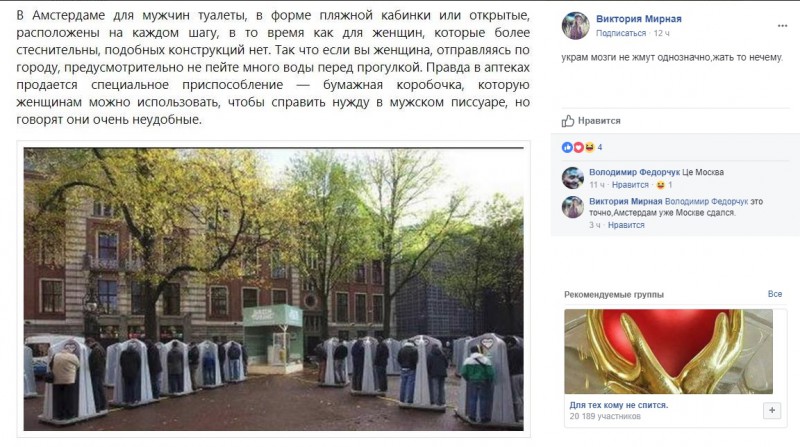Click laughing reaction on Федорчук's comment
800x447 pixels.
tap(661, 185)
